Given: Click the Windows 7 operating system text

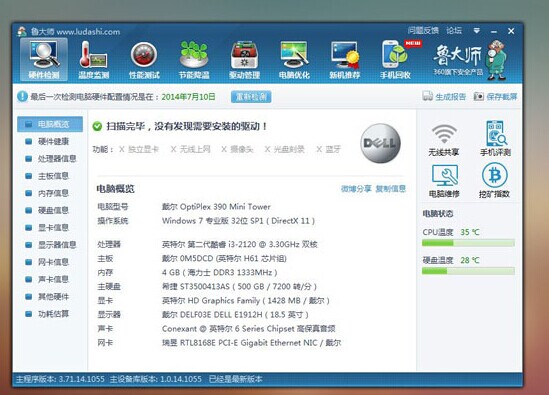Looking at the screenshot, I should pyautogui.click(x=238, y=221).
